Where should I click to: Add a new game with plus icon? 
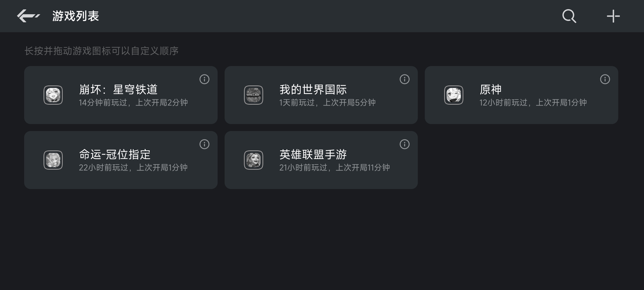click(x=613, y=16)
